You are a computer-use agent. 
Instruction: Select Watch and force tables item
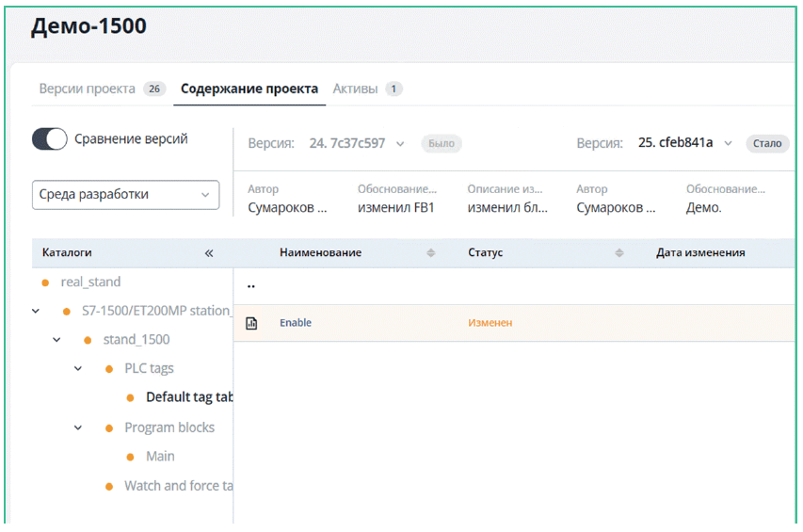(x=179, y=486)
